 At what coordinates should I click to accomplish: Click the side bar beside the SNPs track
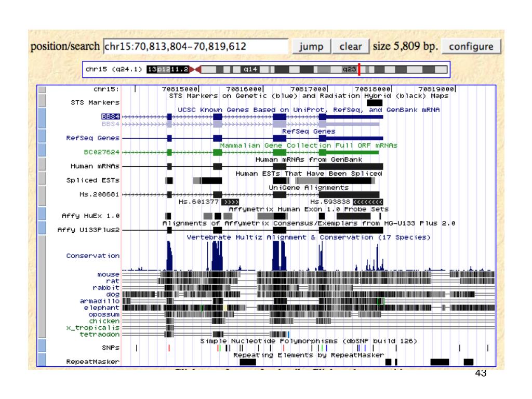click(42, 347)
